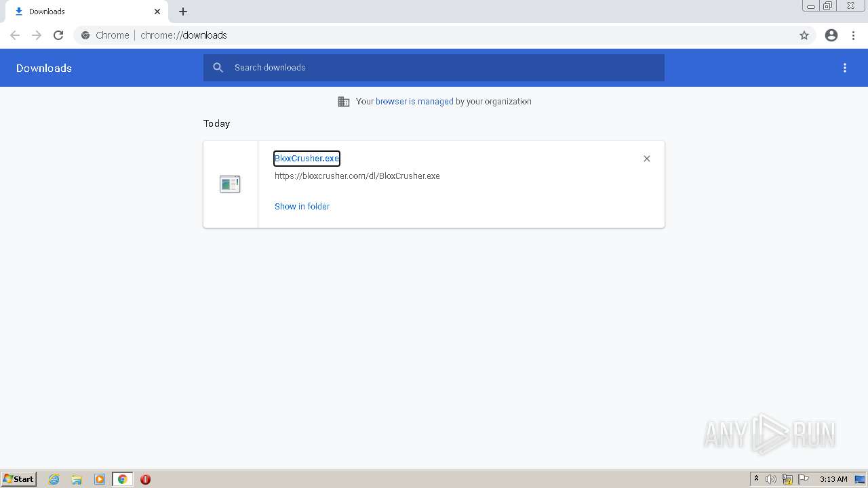The width and height of the screenshot is (868, 488).
Task: Open a new tab with the plus button
Action: [x=183, y=12]
